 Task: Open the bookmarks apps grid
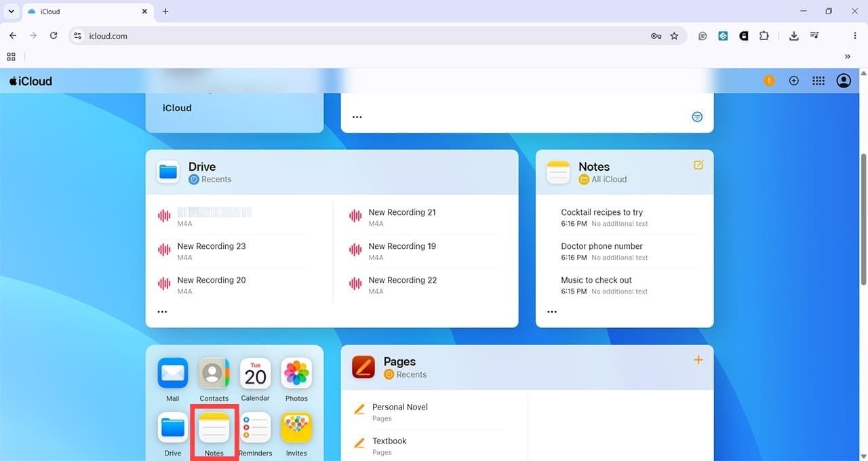11,57
